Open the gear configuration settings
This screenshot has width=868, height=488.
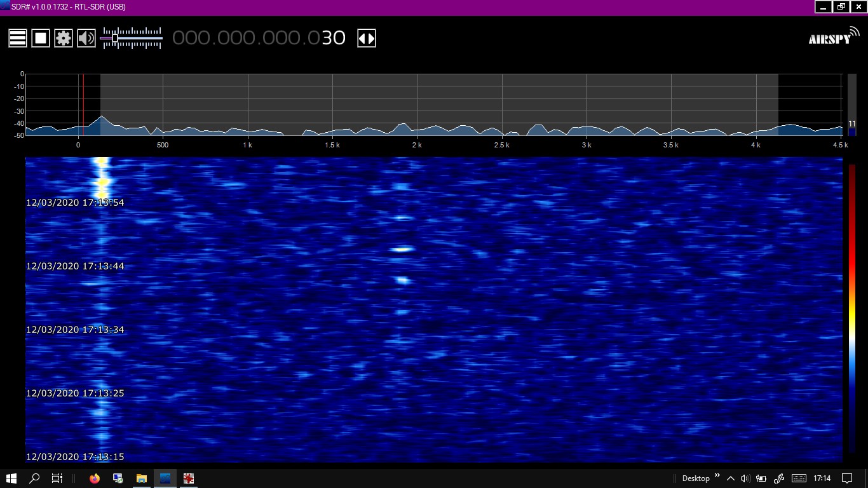click(x=64, y=38)
